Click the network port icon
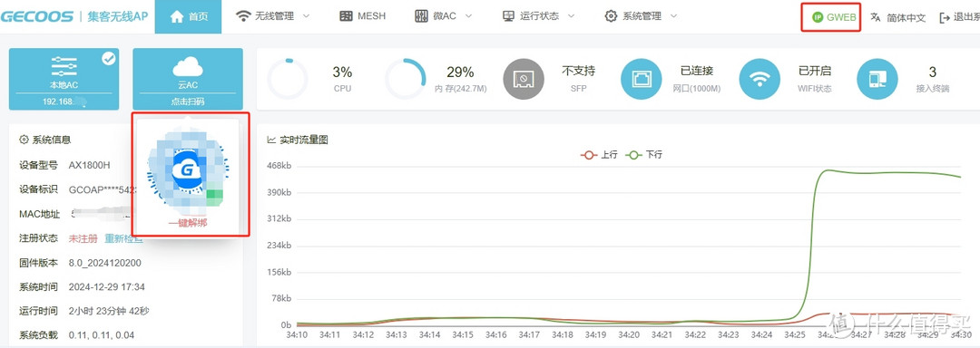 642,79
